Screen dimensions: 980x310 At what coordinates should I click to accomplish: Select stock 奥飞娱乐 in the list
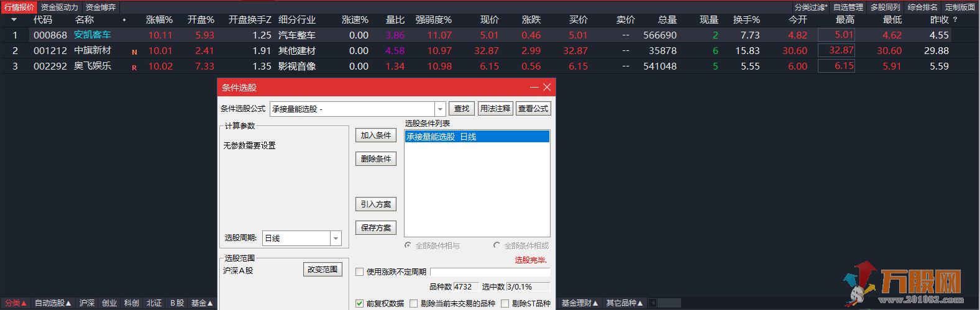(x=92, y=66)
